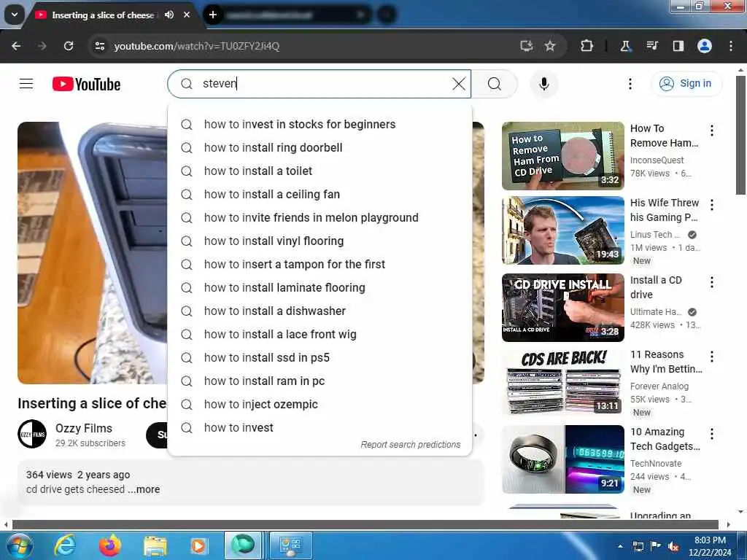Choose 'how to invite friends in melon playground'

click(x=320, y=217)
